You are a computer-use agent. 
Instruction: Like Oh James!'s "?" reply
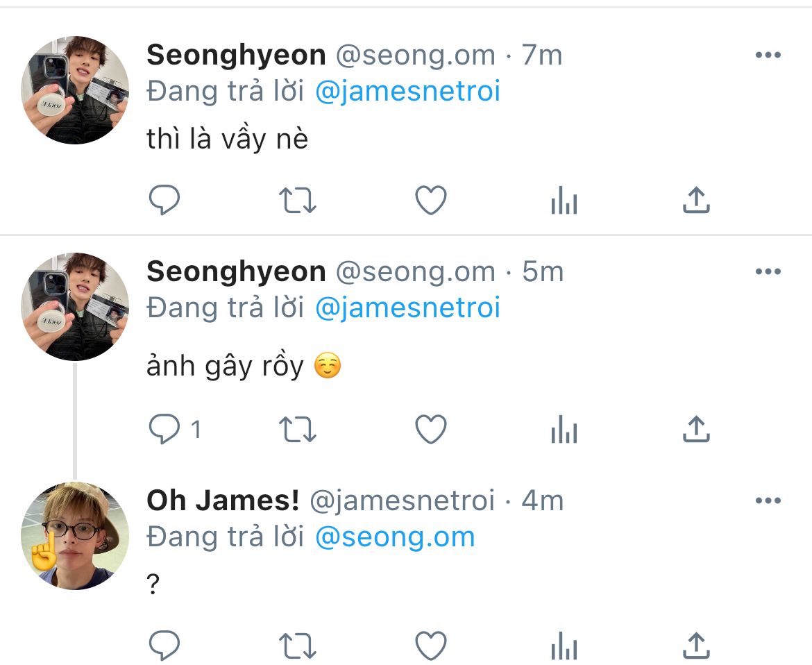pyautogui.click(x=430, y=646)
